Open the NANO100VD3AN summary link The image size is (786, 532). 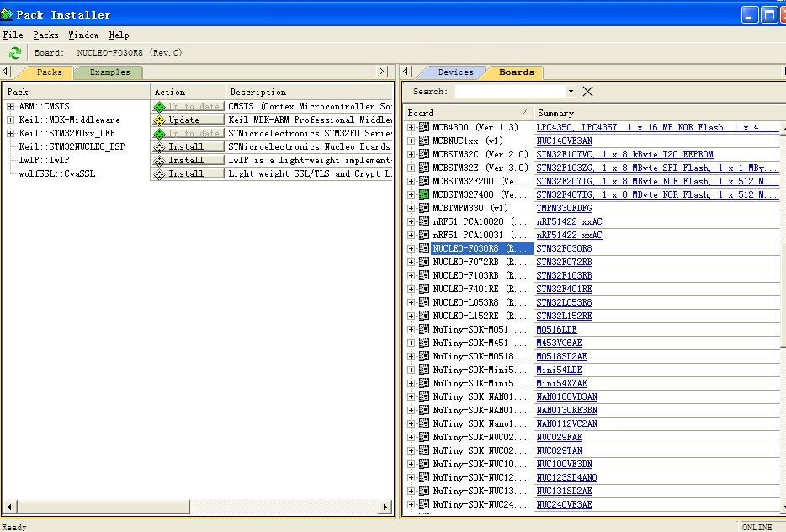point(566,396)
